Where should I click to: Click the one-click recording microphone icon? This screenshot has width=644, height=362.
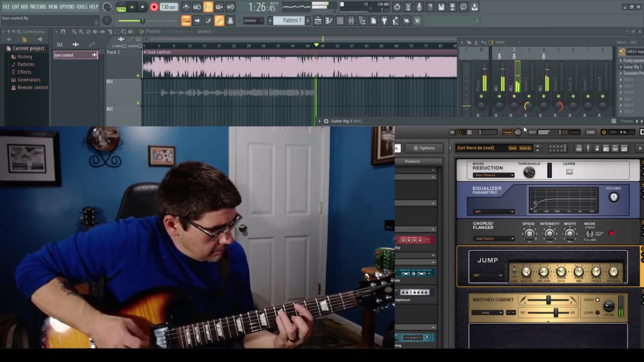coord(419,7)
